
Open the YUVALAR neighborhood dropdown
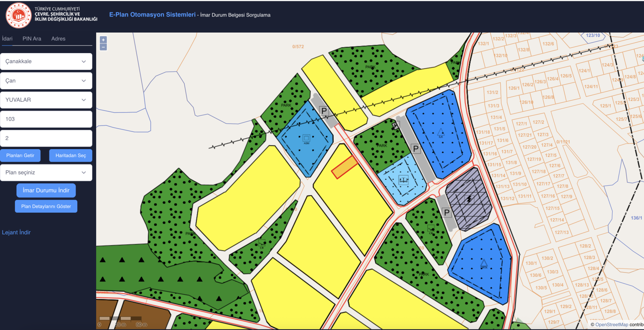(46, 100)
